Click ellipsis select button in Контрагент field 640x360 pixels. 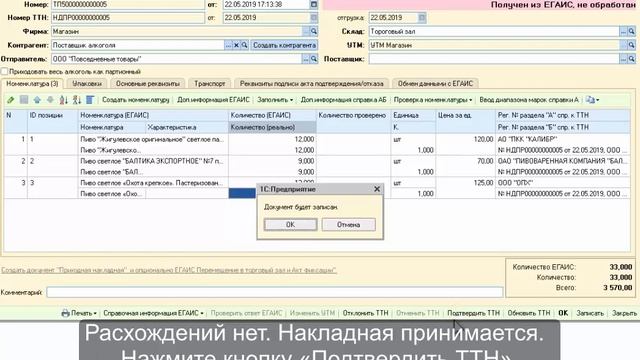pos(228,45)
